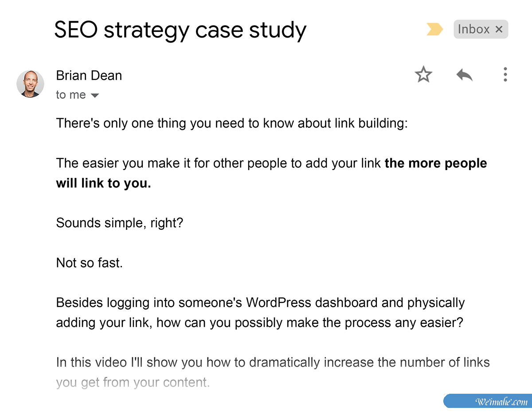Star this email from Brian Dean

[x=423, y=75]
